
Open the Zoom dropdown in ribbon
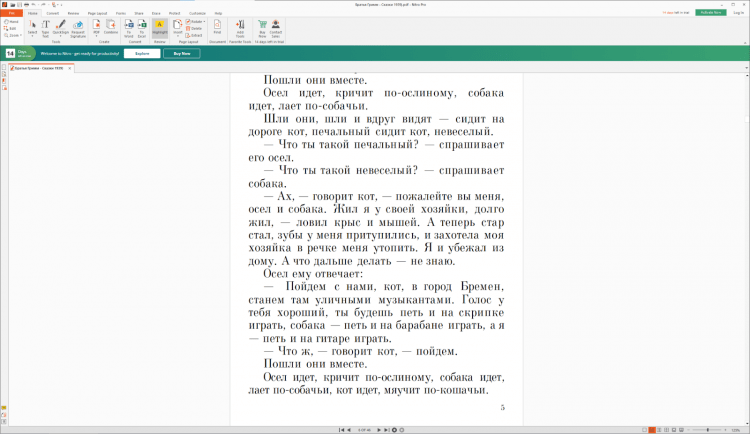coord(12,35)
